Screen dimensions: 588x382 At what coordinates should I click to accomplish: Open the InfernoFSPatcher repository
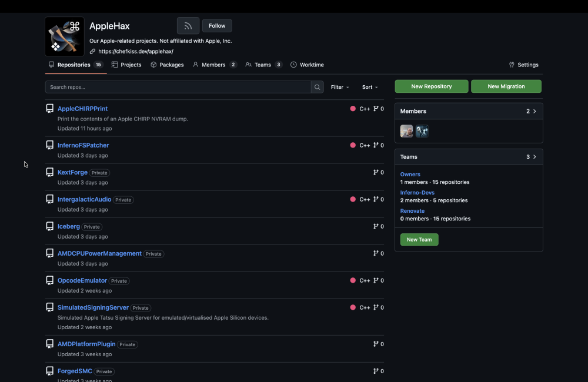83,145
